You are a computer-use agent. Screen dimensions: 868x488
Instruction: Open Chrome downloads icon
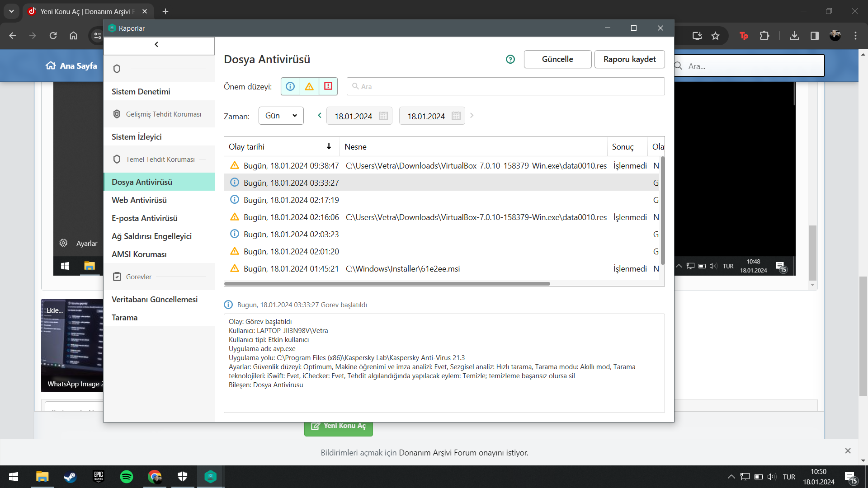[794, 36]
